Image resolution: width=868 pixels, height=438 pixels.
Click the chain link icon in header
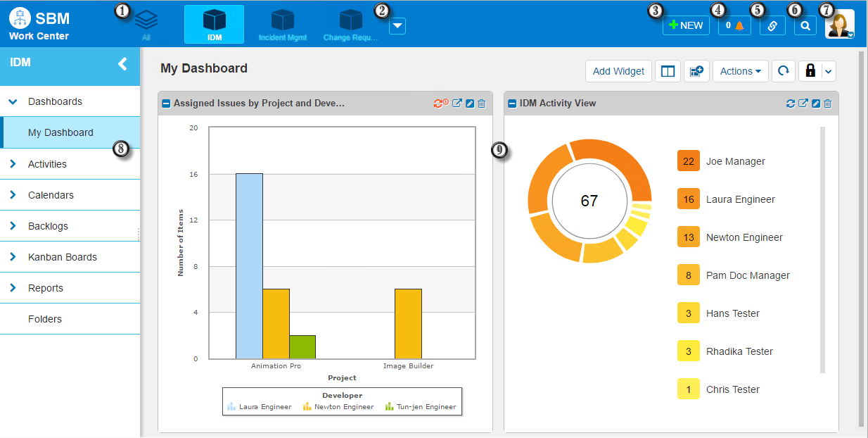(772, 25)
